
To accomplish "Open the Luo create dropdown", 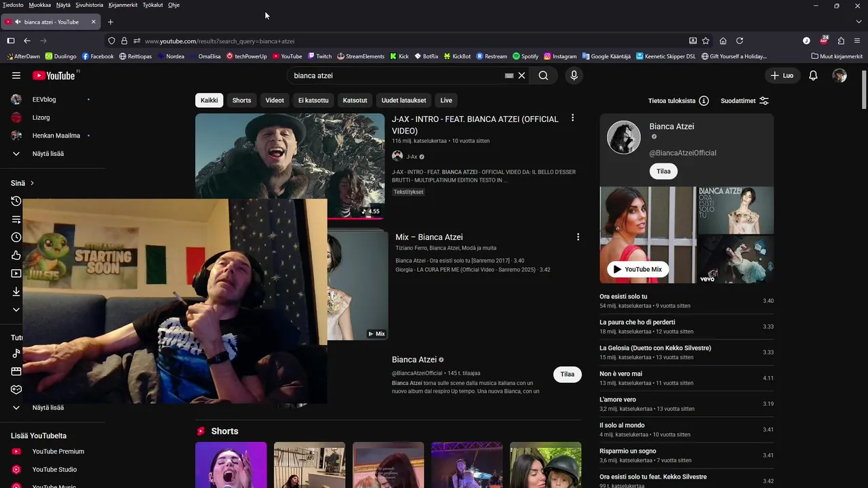I will (x=782, y=76).
